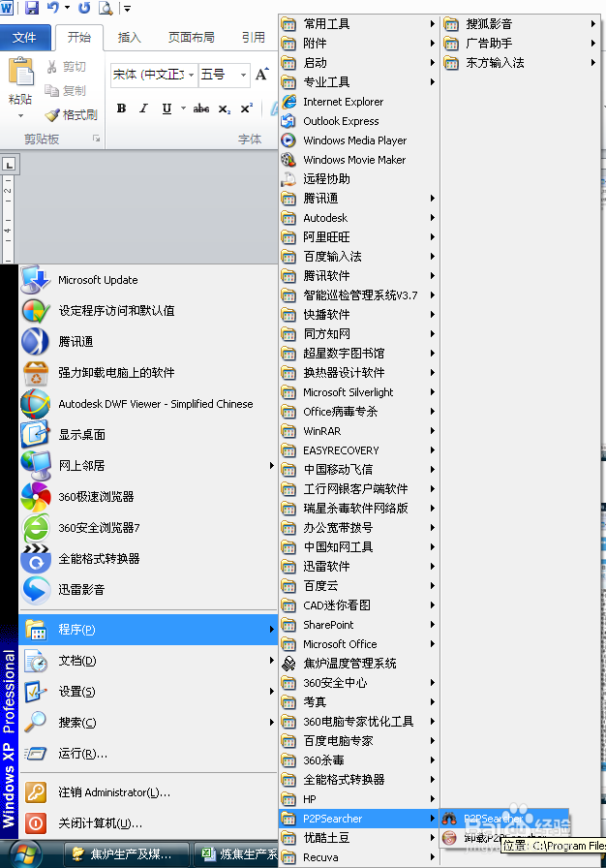Image resolution: width=606 pixels, height=868 pixels.
Task: Launch Internet Explorer from programs list
Action: (x=359, y=102)
